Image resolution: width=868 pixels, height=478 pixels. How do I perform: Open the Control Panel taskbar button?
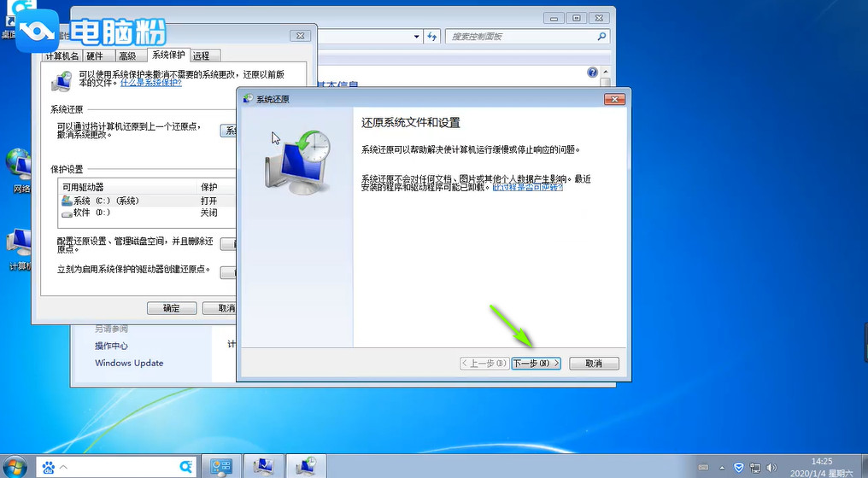click(x=221, y=466)
